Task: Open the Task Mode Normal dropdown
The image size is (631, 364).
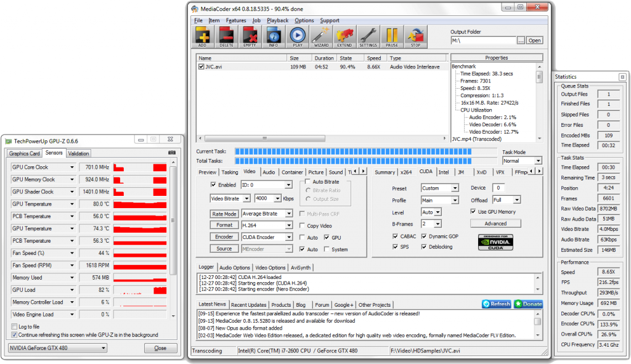Action: click(x=522, y=161)
